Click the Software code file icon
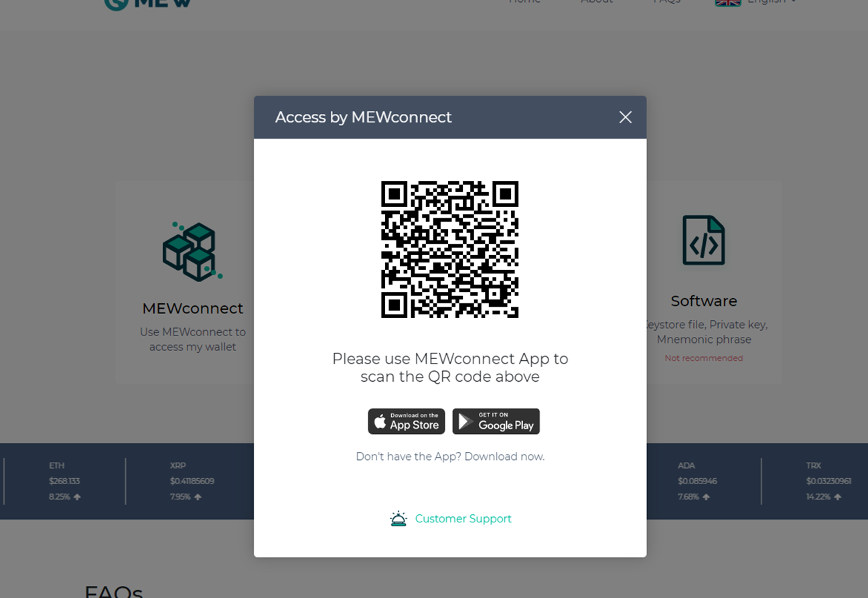The image size is (868, 598). pyautogui.click(x=703, y=240)
